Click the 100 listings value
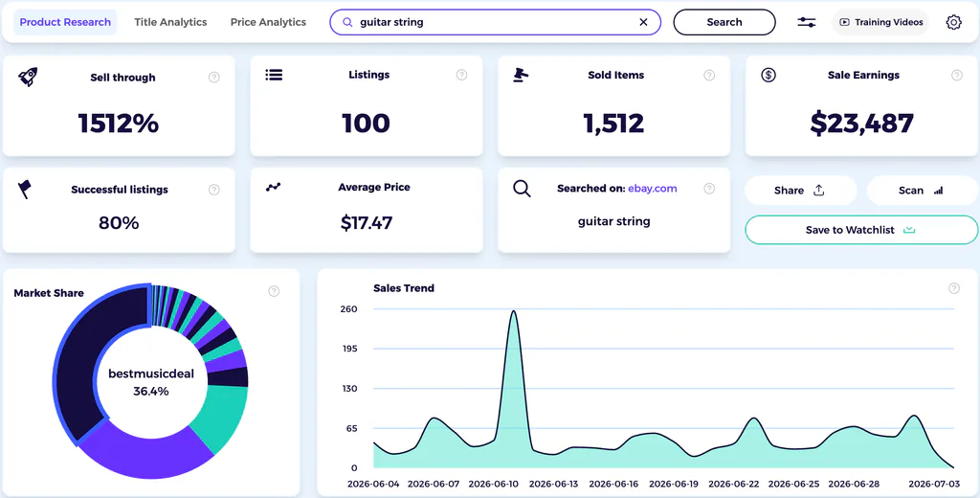Screen dimensions: 980x498 pos(366,124)
